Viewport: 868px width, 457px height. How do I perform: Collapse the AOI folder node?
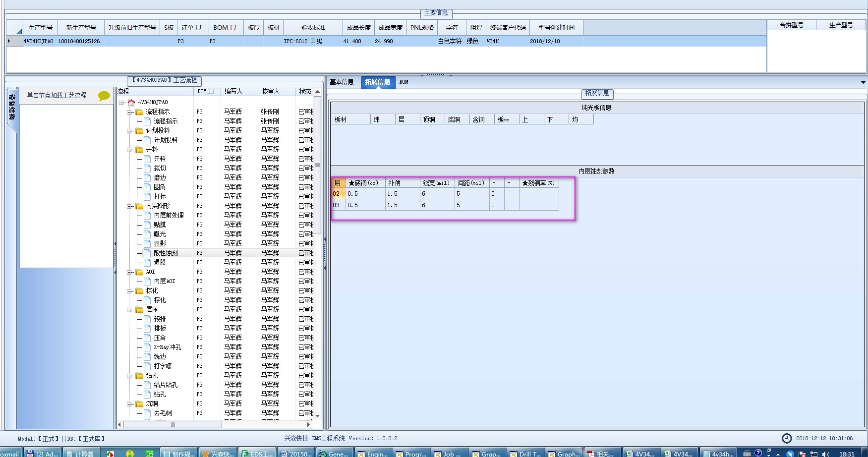coord(129,272)
